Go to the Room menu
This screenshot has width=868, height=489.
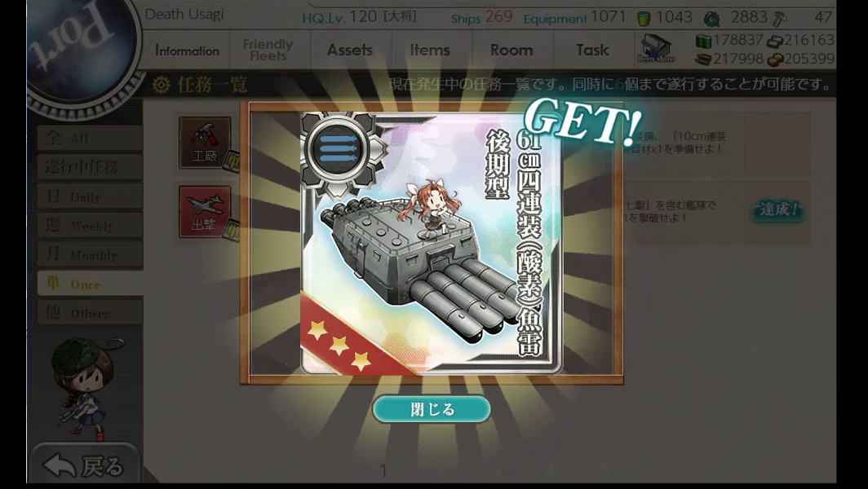tap(511, 50)
